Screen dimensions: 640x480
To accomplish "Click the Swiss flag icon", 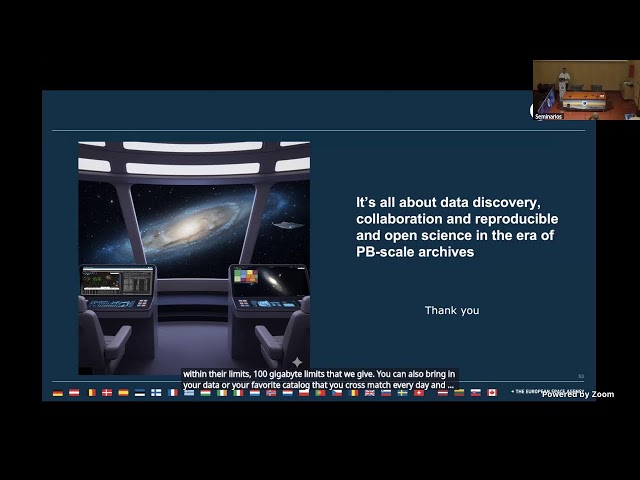I will (419, 393).
